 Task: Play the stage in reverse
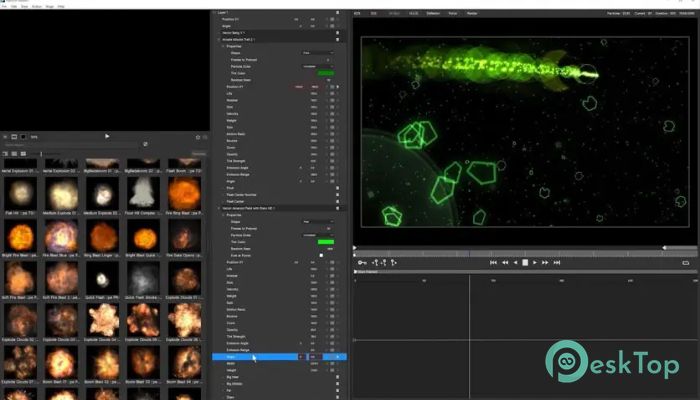point(516,262)
